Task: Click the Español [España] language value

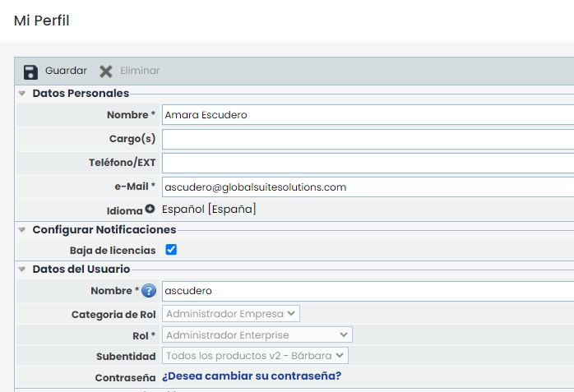Action: pyautogui.click(x=209, y=210)
